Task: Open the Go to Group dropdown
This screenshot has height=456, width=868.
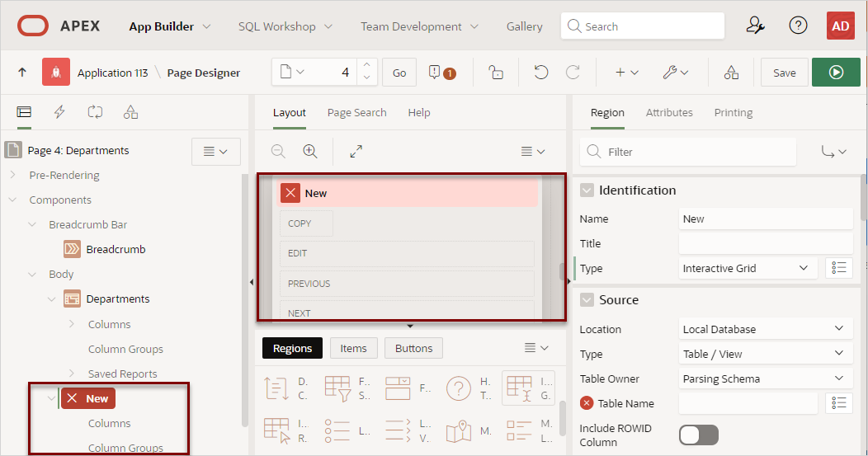Action: [x=833, y=151]
